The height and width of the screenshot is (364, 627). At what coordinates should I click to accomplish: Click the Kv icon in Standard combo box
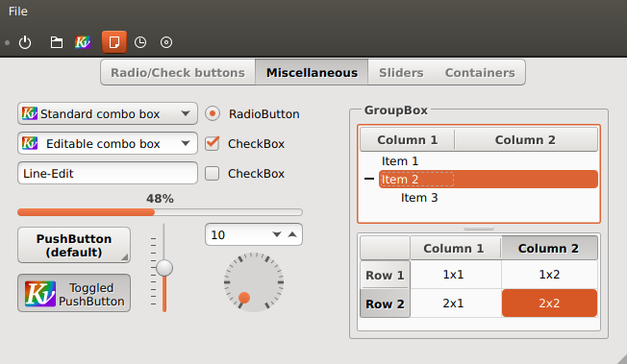[30, 113]
